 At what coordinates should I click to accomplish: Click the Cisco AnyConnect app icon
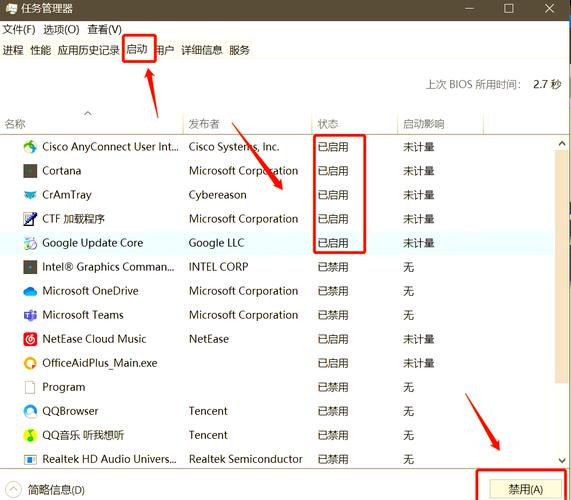[x=30, y=147]
